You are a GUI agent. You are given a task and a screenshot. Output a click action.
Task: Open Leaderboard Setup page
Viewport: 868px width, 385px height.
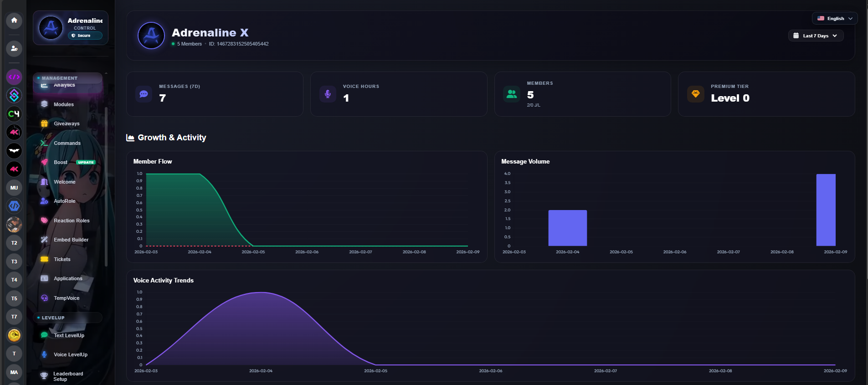point(68,376)
